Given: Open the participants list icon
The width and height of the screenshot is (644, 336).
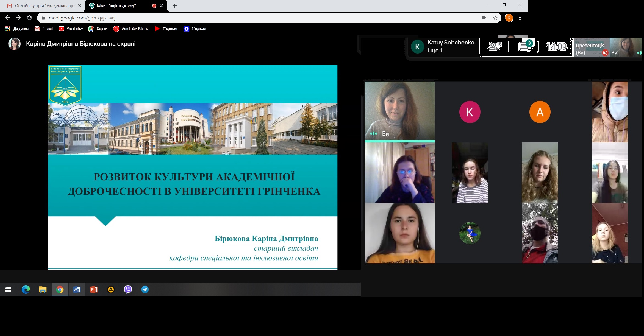Looking at the screenshot, I should 494,47.
